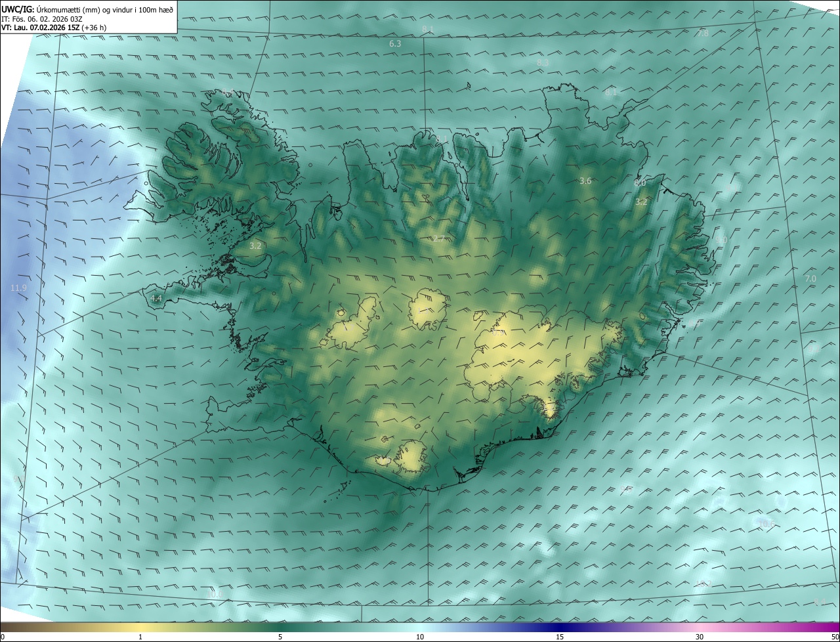Screen dimensions: 840x642
Task: Click the 2.7 value label in central Iceland
Action: (x=438, y=238)
